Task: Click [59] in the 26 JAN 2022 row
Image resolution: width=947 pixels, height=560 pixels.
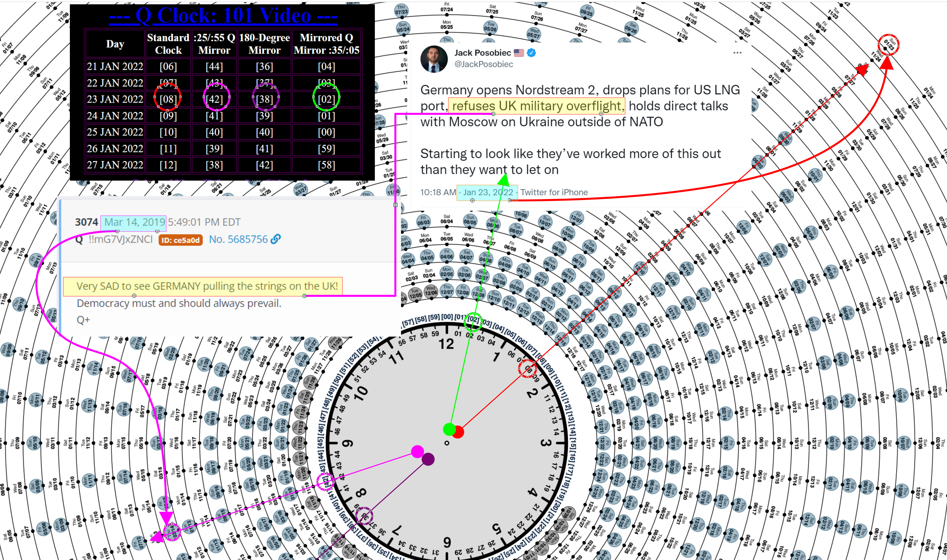Action: point(327,149)
